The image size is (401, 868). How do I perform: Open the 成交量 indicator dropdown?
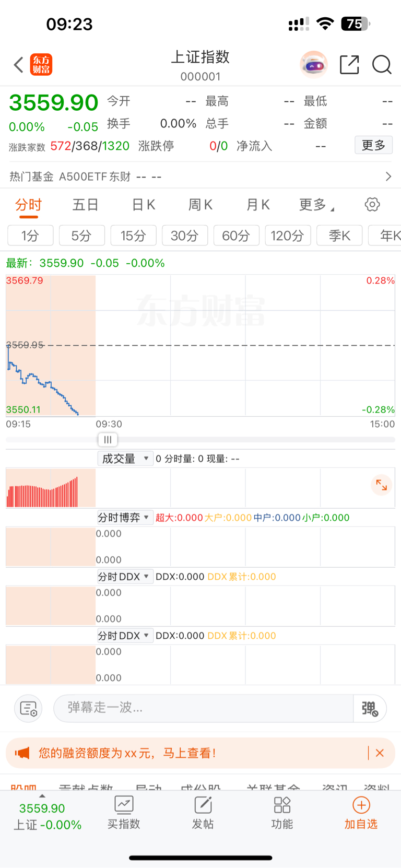coord(125,459)
